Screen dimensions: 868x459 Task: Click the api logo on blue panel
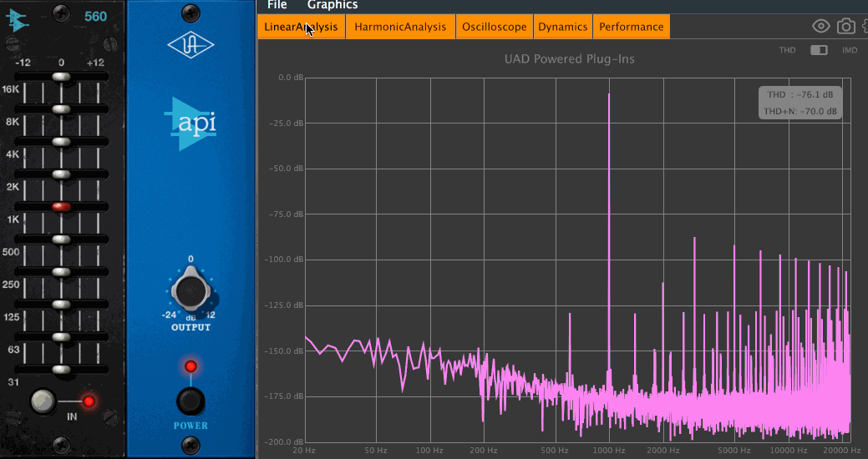pyautogui.click(x=190, y=124)
